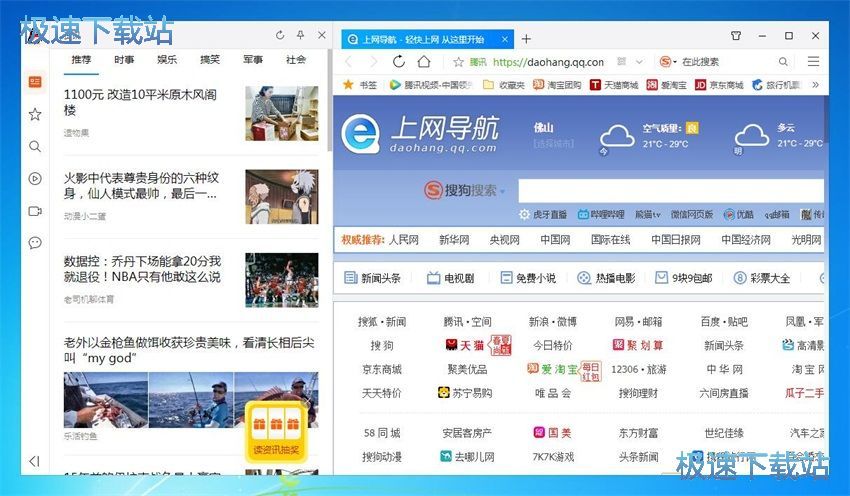This screenshot has height=496, width=850.
Task: Open the chat bubble icon in sidebar
Action: click(35, 243)
